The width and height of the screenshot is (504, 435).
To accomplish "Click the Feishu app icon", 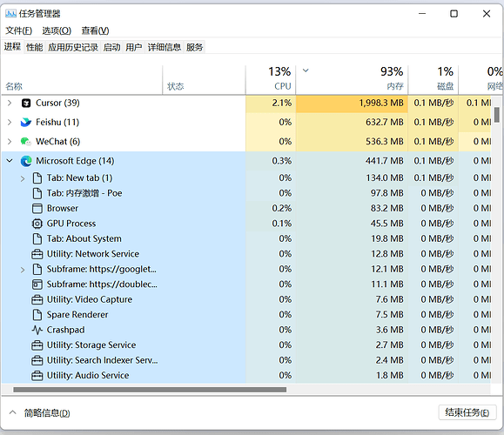I will point(26,123).
